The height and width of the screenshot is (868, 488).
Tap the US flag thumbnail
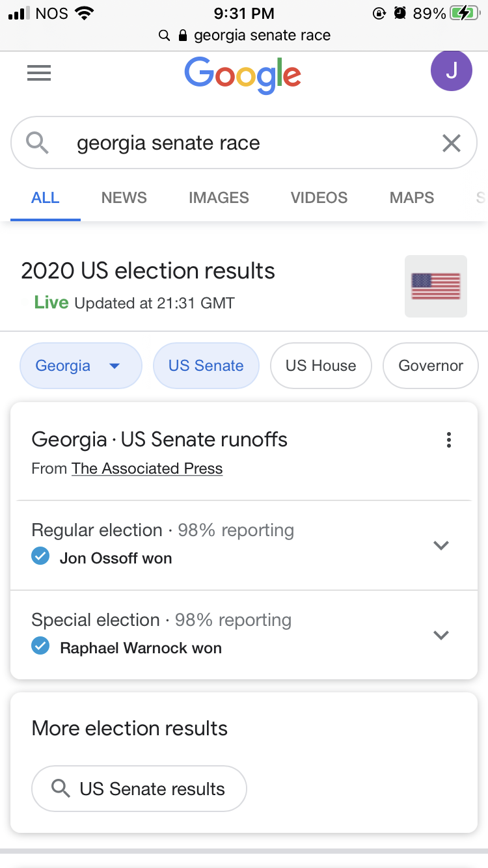pyautogui.click(x=435, y=286)
